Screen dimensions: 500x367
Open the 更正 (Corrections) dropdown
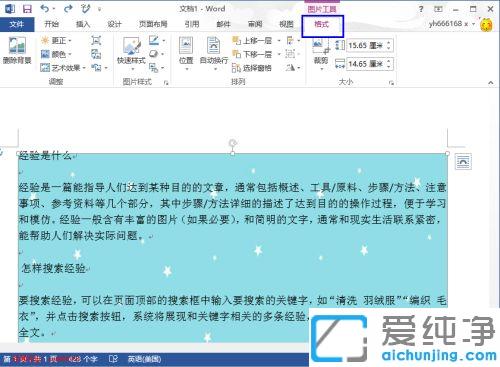coord(56,41)
